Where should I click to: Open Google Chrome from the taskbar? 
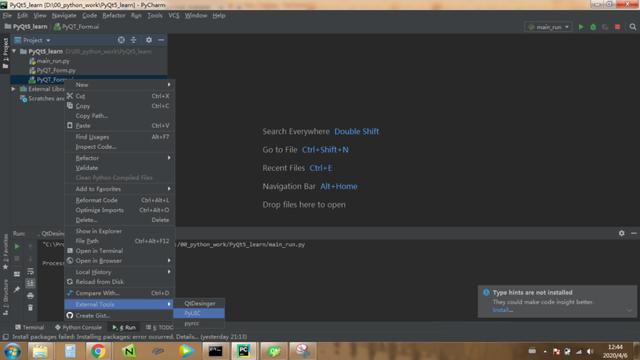pyautogui.click(x=98, y=351)
